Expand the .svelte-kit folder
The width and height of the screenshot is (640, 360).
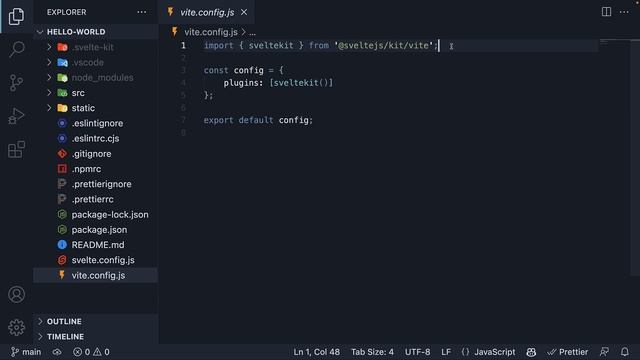[x=49, y=47]
